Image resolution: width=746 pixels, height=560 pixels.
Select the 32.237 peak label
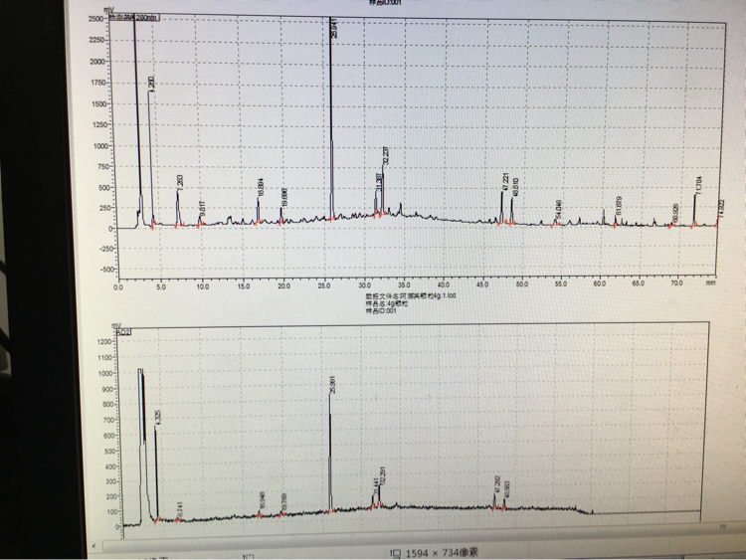click(x=385, y=155)
